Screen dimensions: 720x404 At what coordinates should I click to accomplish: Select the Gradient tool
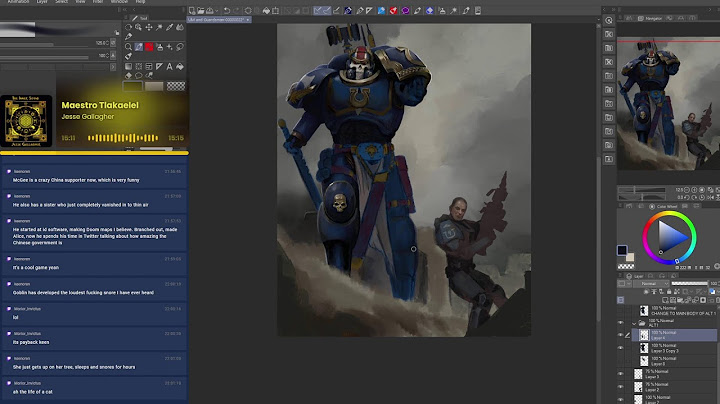pos(128,67)
